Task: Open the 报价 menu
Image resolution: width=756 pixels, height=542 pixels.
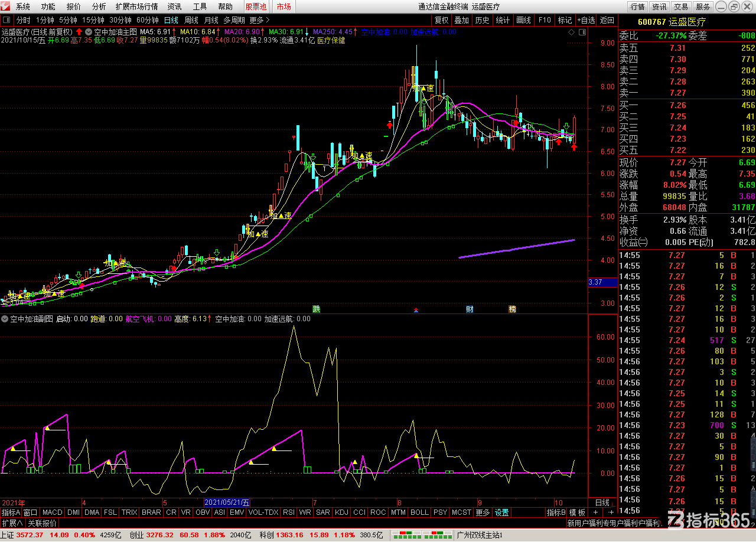Action: coord(74,6)
